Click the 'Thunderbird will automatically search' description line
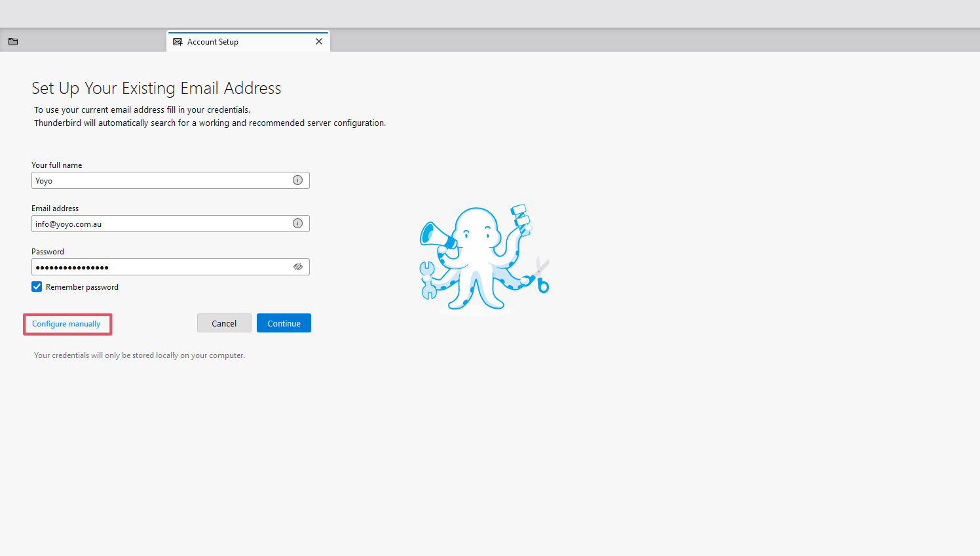 [210, 123]
